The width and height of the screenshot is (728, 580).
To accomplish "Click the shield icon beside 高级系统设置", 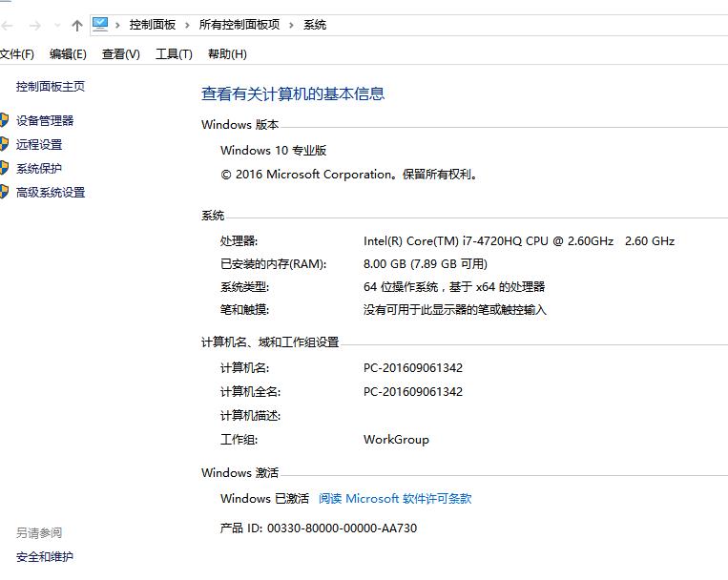I will coord(4,192).
